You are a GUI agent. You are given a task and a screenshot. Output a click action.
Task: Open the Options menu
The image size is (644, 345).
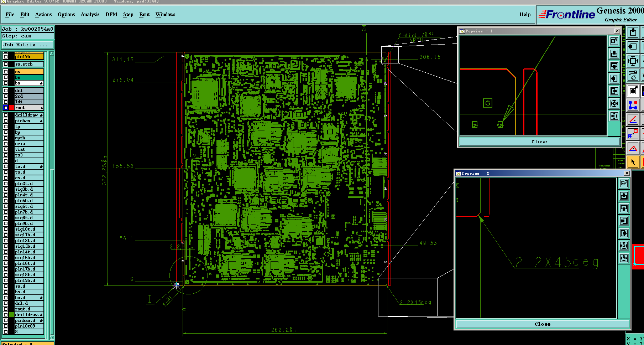tap(66, 14)
